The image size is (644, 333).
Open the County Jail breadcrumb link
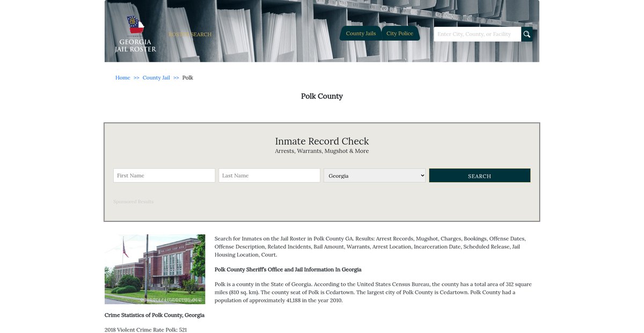click(156, 78)
